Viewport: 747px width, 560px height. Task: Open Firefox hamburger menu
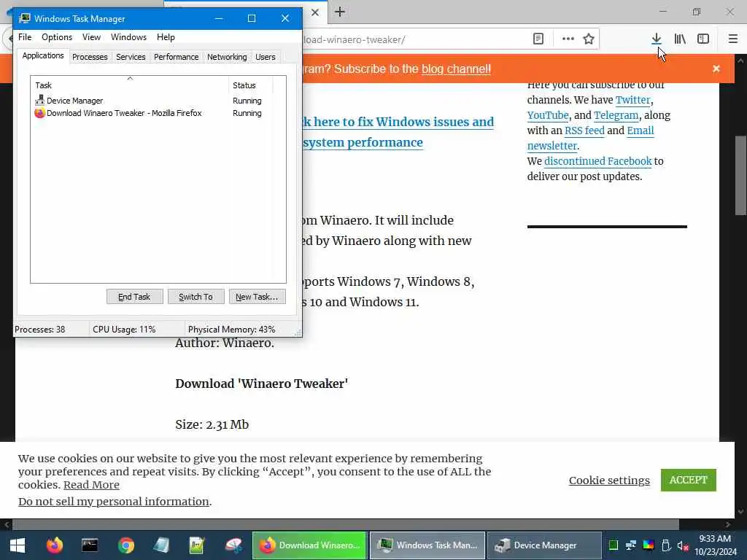[733, 39]
